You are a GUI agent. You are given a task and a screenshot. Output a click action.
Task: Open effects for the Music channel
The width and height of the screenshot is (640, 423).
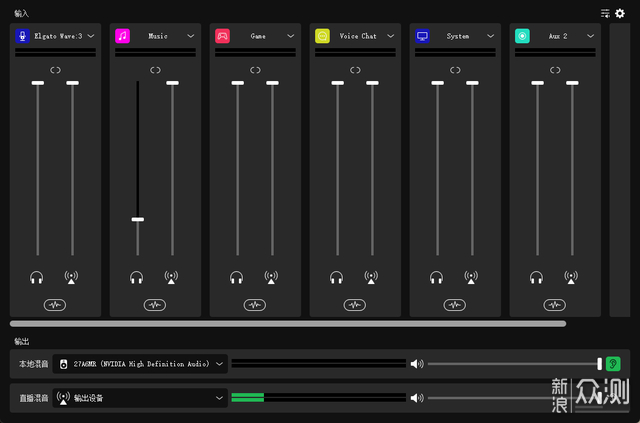coord(155,304)
